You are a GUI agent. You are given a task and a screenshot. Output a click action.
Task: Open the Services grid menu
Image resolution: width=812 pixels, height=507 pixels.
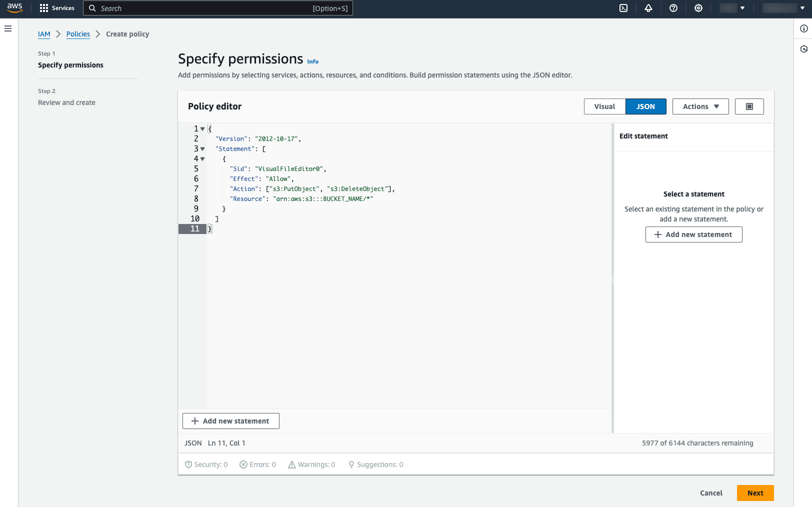[57, 8]
